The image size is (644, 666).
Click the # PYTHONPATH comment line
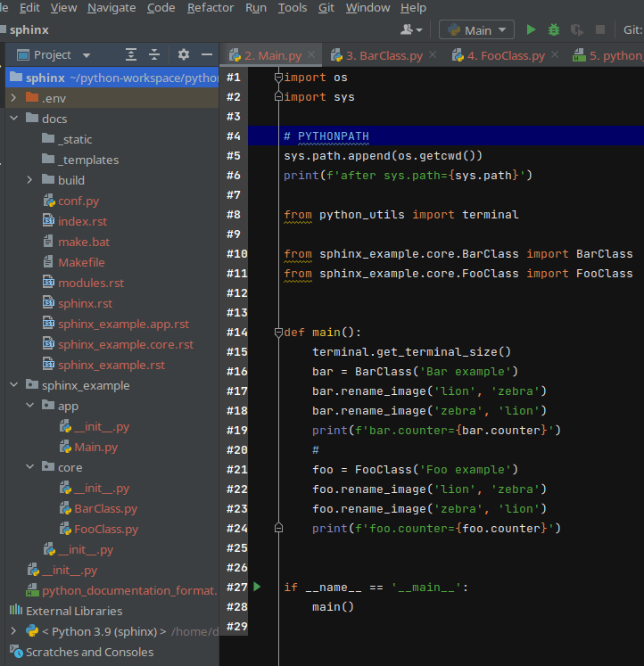[326, 136]
